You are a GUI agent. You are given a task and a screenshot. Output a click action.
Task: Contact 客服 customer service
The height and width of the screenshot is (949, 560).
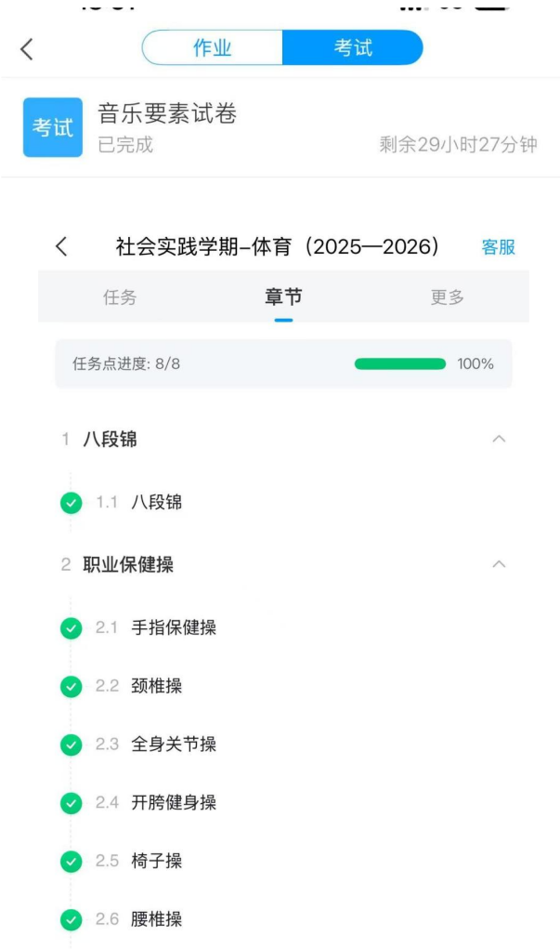pyautogui.click(x=498, y=247)
